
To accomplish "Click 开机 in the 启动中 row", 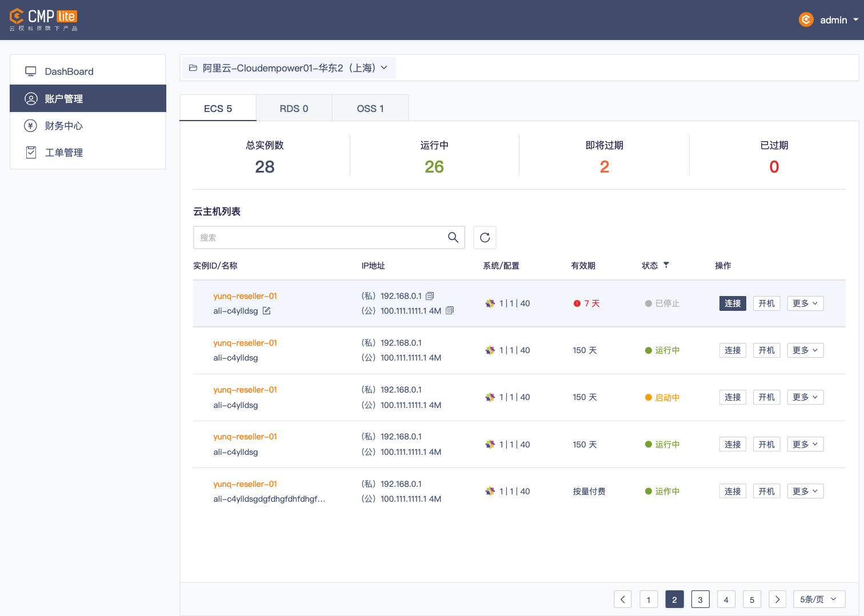I will point(766,397).
